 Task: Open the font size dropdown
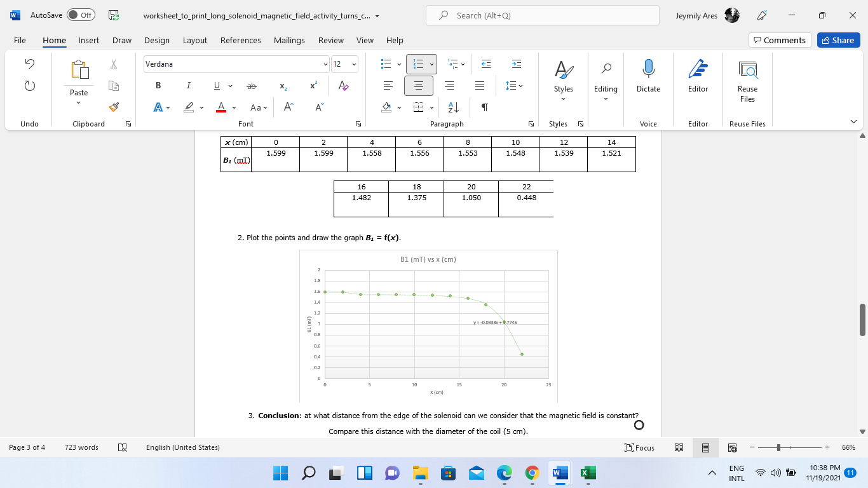pos(354,64)
